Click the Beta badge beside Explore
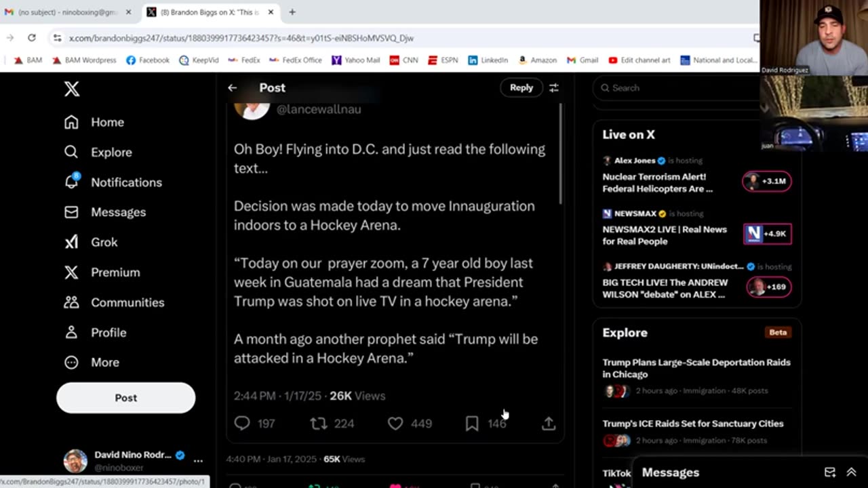The image size is (868, 488). click(778, 333)
